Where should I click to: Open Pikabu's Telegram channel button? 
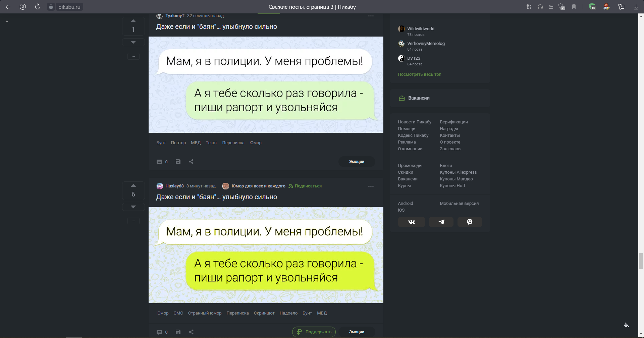pyautogui.click(x=441, y=222)
